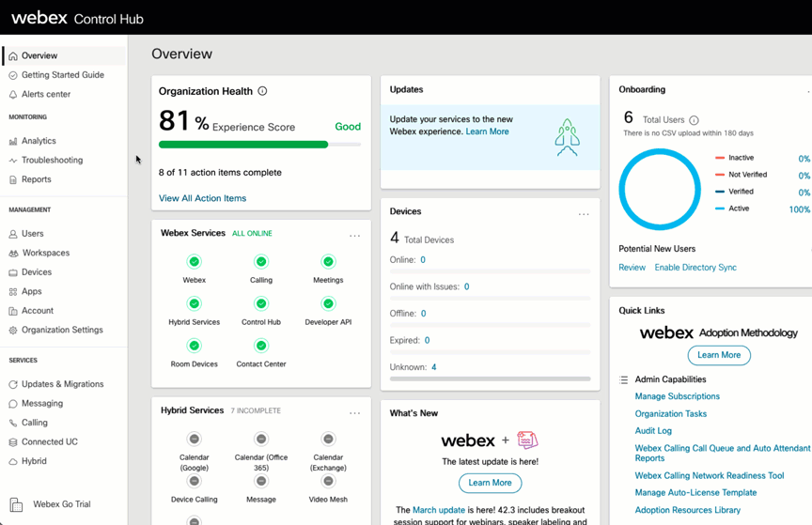Open the Organization Tasks link

coord(671,413)
